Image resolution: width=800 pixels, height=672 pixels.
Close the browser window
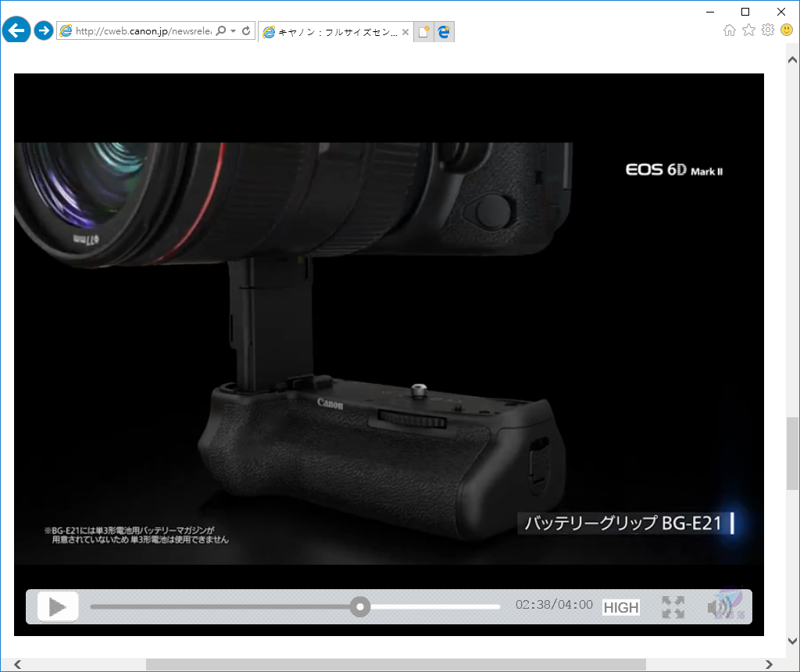coord(781,12)
